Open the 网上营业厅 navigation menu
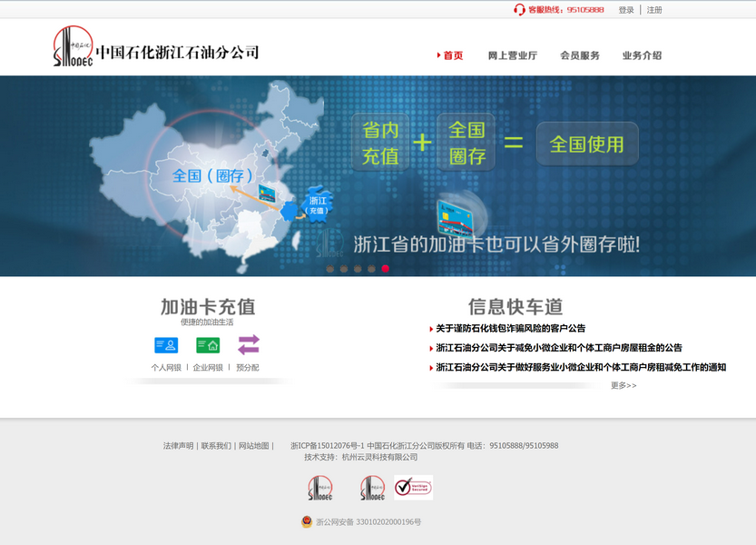Viewport: 756px width, 545px height. point(512,55)
